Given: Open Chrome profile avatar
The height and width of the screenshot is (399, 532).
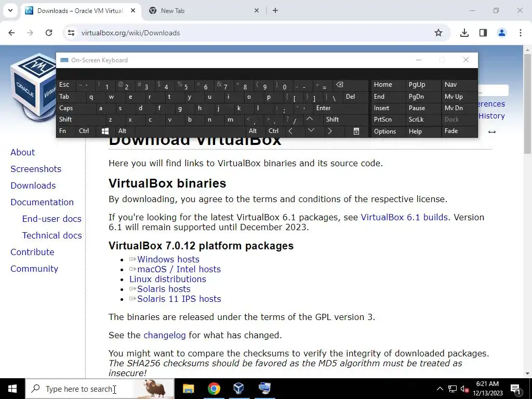Looking at the screenshot, I should coord(502,33).
